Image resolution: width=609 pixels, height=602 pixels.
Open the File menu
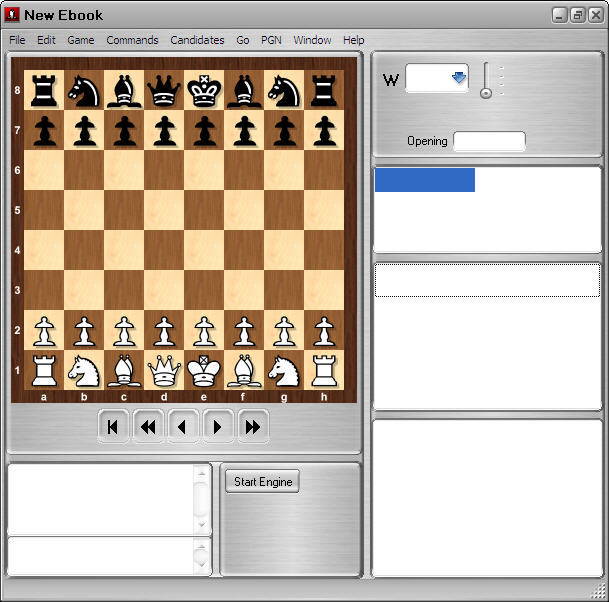pos(17,40)
